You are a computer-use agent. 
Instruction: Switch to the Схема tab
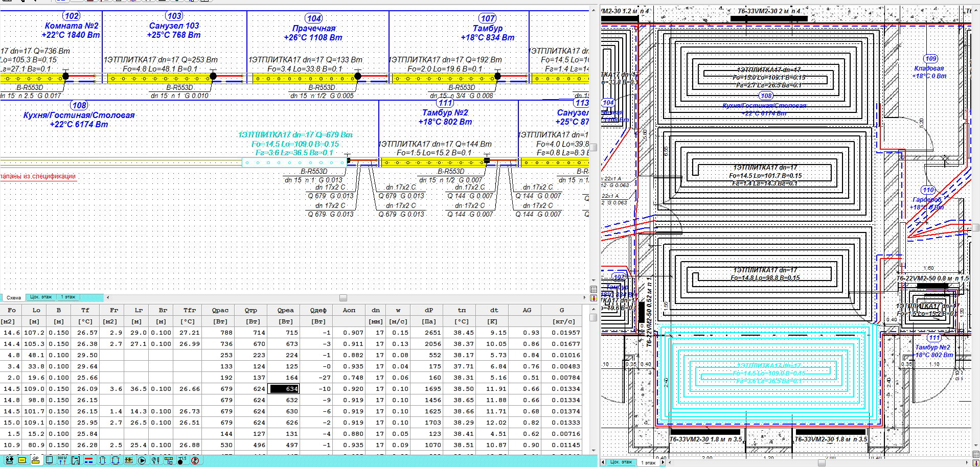pyautogui.click(x=14, y=297)
